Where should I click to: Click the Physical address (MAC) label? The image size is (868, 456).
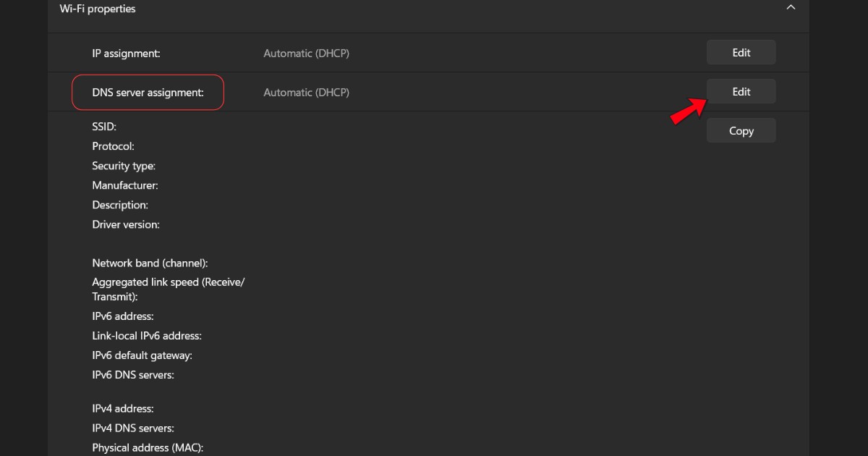point(148,447)
